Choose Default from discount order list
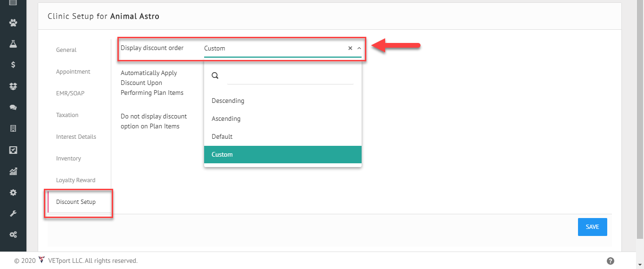Viewport: 644px width, 269px height. click(x=283, y=136)
